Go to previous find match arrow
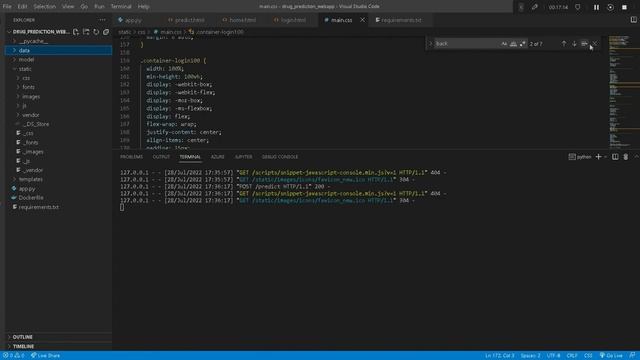Image resolution: width=640 pixels, height=360 pixels. click(x=564, y=44)
